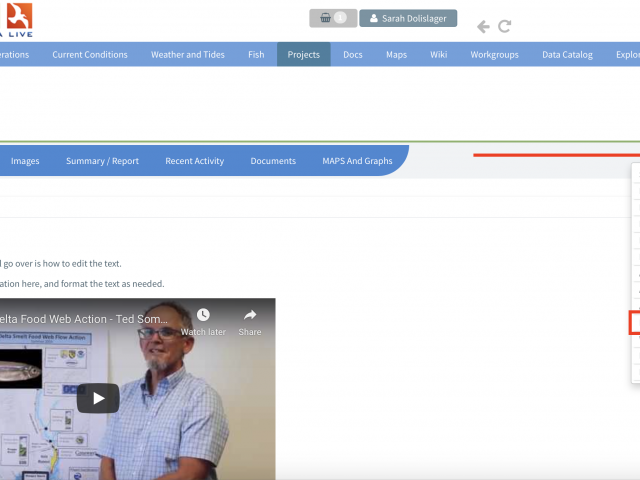Screen dimensions: 640x480
Task: Switch to the Images project tab
Action: pos(25,161)
